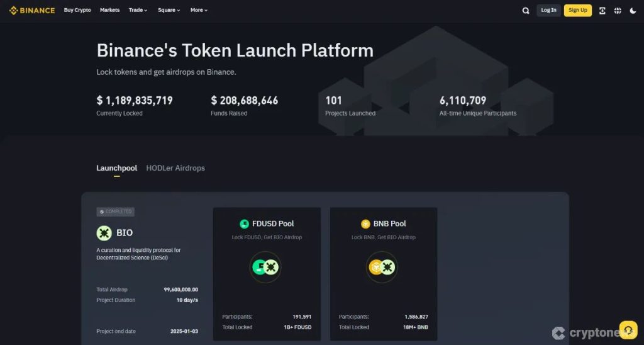Open the BNB Pool card
Image resolution: width=644 pixels, height=345 pixels.
(384, 274)
